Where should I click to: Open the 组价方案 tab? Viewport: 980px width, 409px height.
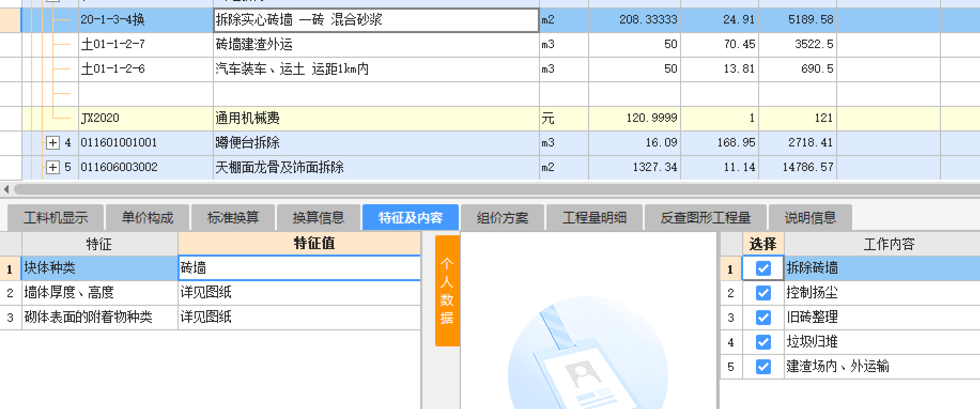tap(503, 218)
